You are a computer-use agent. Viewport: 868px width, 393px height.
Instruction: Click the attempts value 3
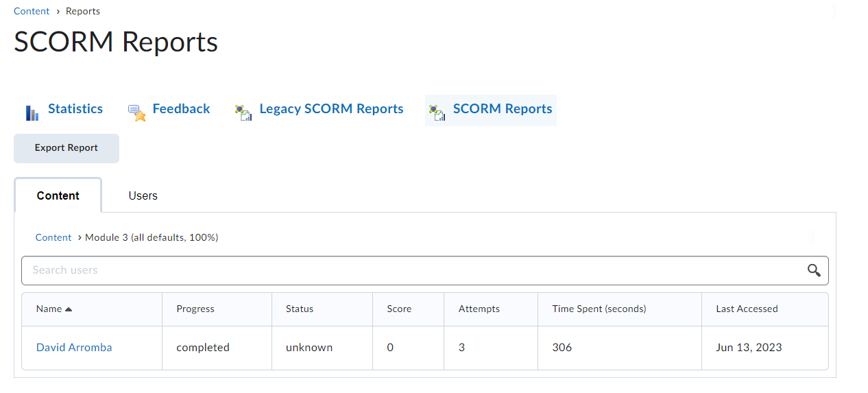pyautogui.click(x=462, y=348)
